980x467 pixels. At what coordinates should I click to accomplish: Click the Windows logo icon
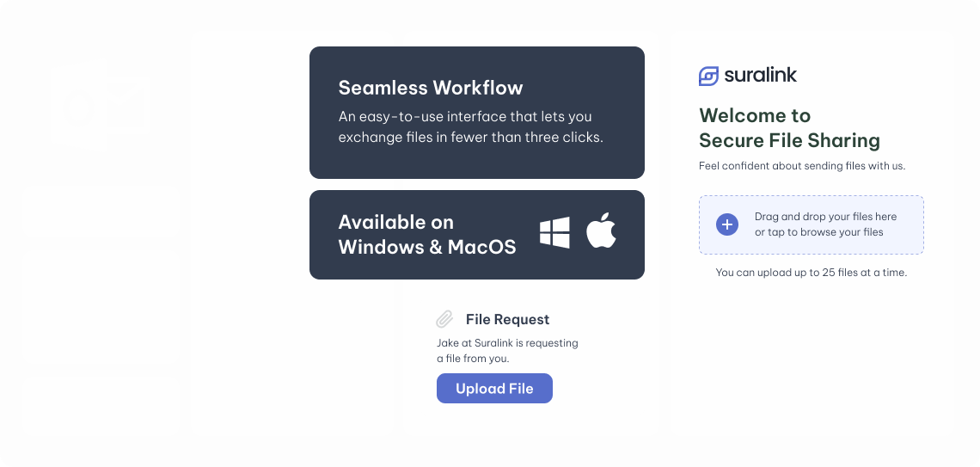[x=554, y=233]
